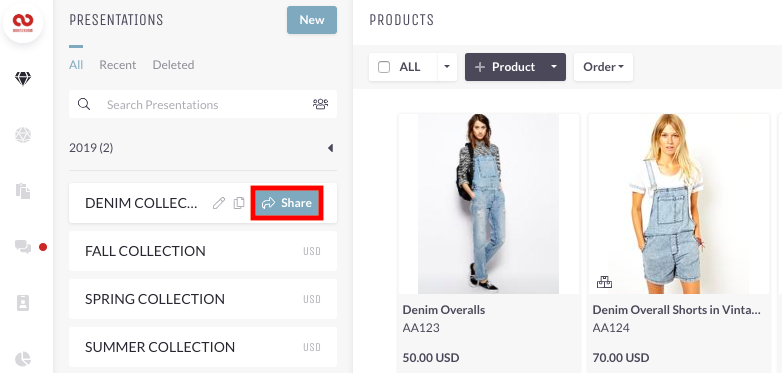
Task: Click the Search Presentations input field
Action: (x=202, y=104)
